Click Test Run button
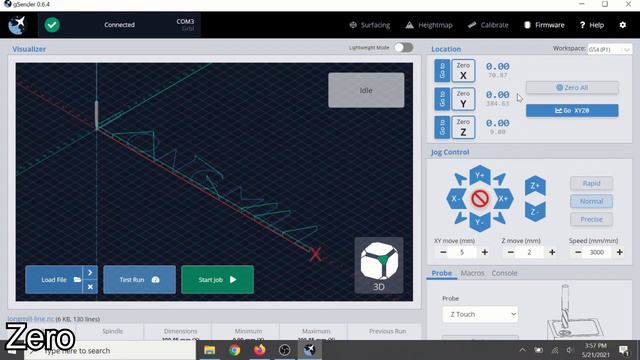Viewport: 640px width, 360px height. (140, 280)
